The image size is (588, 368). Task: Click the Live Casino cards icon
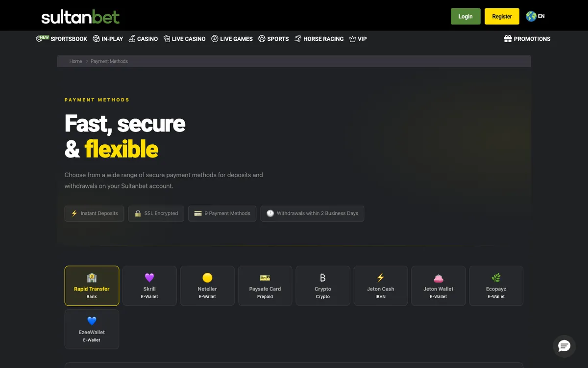[x=167, y=39]
